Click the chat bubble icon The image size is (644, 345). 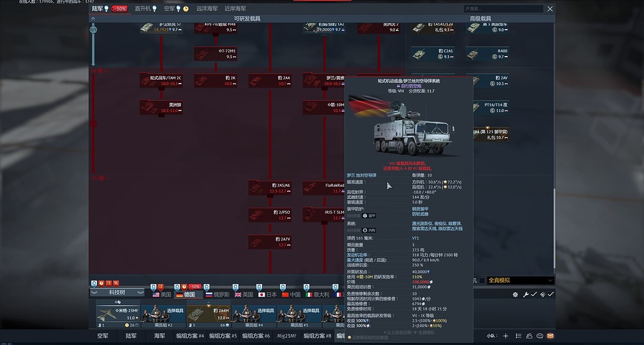tap(540, 336)
